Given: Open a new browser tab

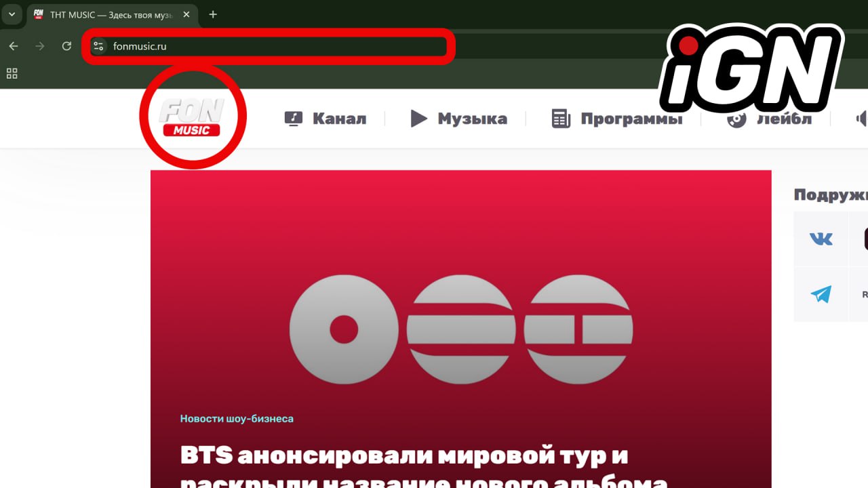Looking at the screenshot, I should coord(213,14).
